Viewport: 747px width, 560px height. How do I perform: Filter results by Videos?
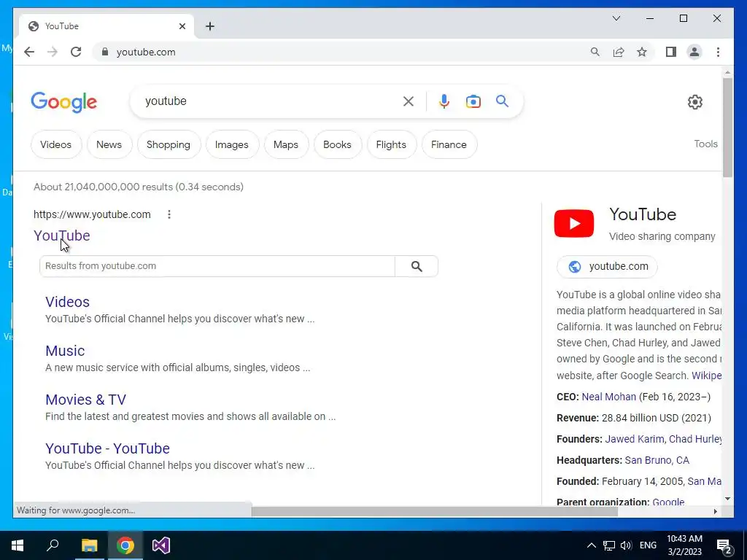(55, 145)
